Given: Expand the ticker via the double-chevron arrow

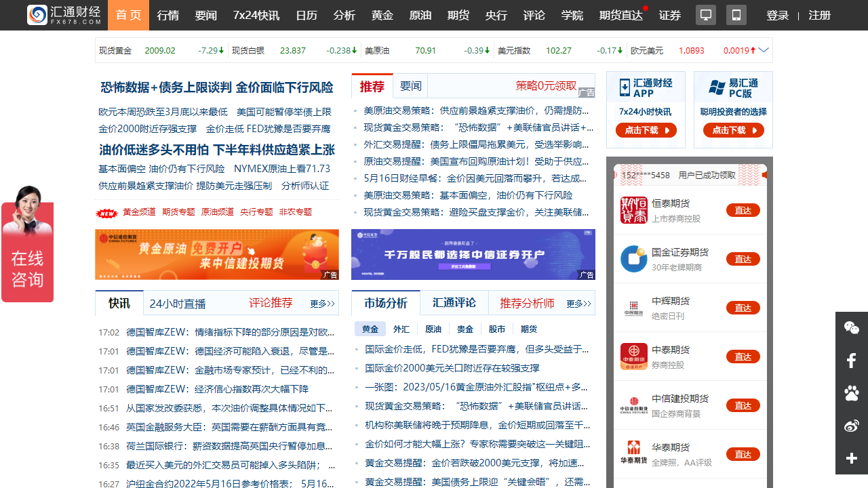Looking at the screenshot, I should click(x=764, y=50).
